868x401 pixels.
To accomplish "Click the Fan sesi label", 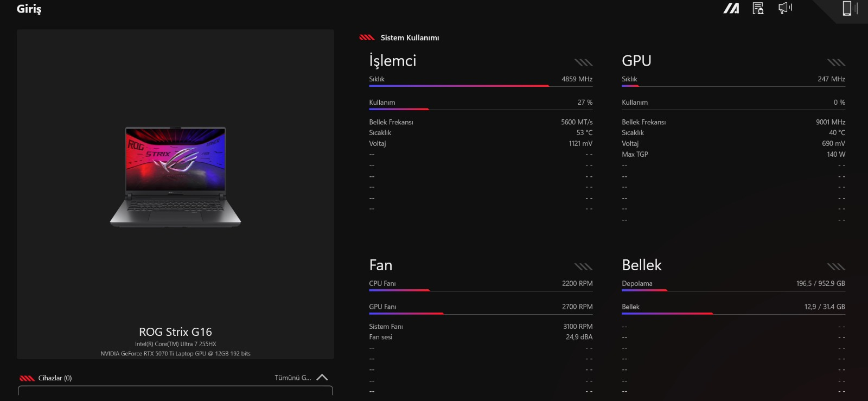I will point(380,337).
